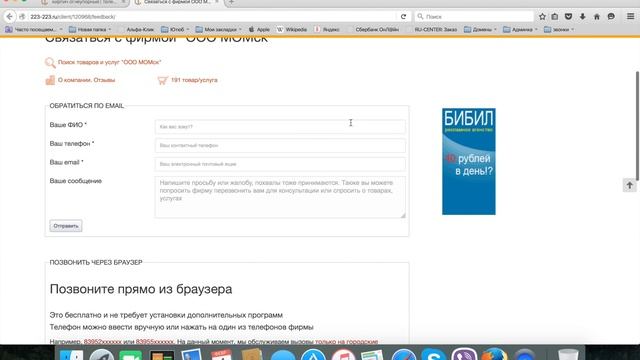Jump to top with the up-arrow button

tap(629, 185)
